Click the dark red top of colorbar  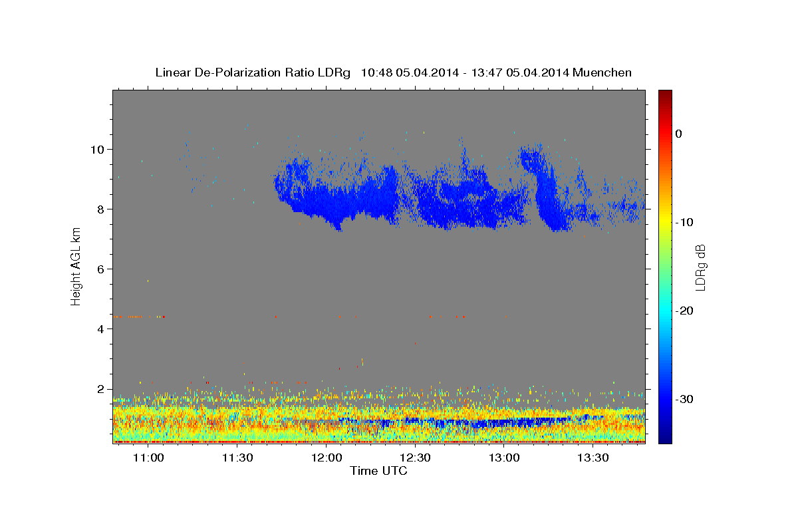[665, 96]
